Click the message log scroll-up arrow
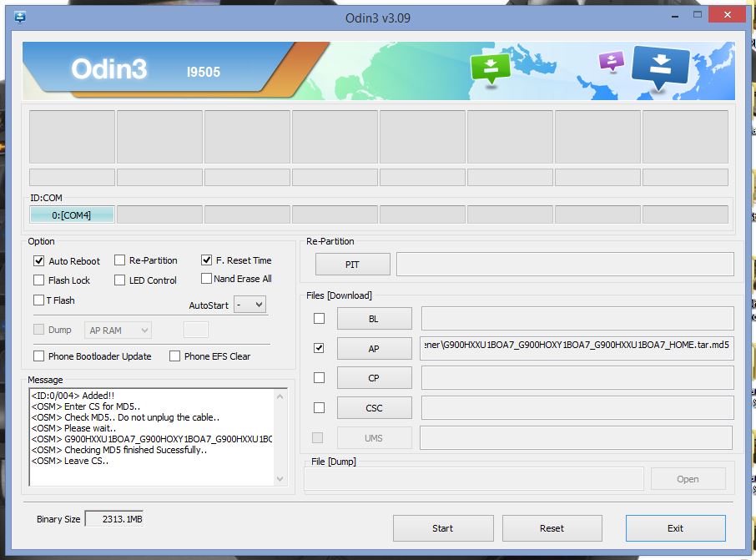Image resolution: width=756 pixels, height=560 pixels. [280, 396]
